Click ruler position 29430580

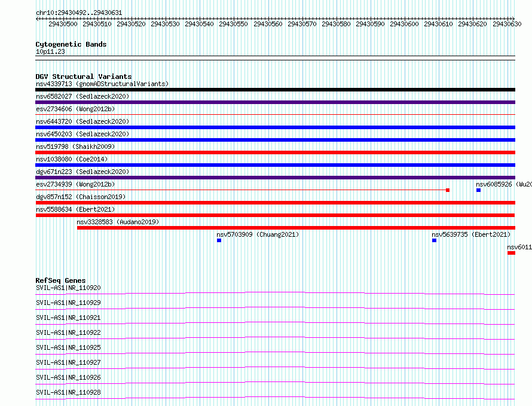tap(336, 24)
